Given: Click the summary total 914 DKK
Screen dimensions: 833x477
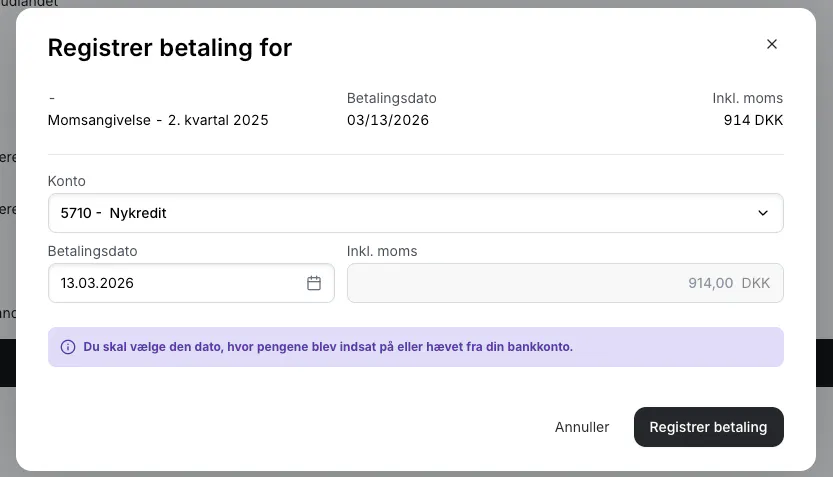Looking at the screenshot, I should click(753, 120).
